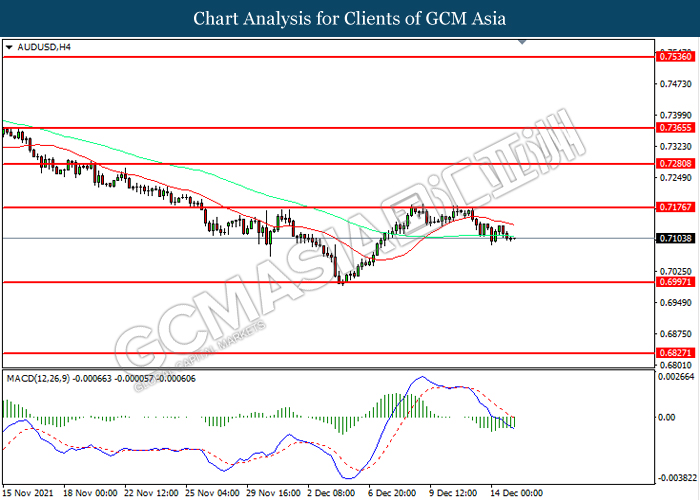Screen dimensions: 700x500
Task: Click the 2 Dec 08:00 time label
Action: [331, 493]
